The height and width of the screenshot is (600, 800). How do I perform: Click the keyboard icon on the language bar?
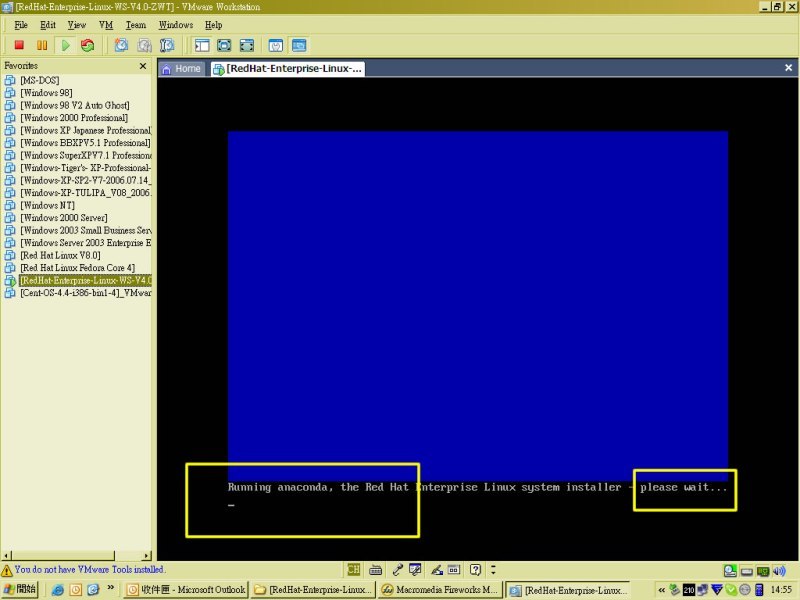(376, 569)
